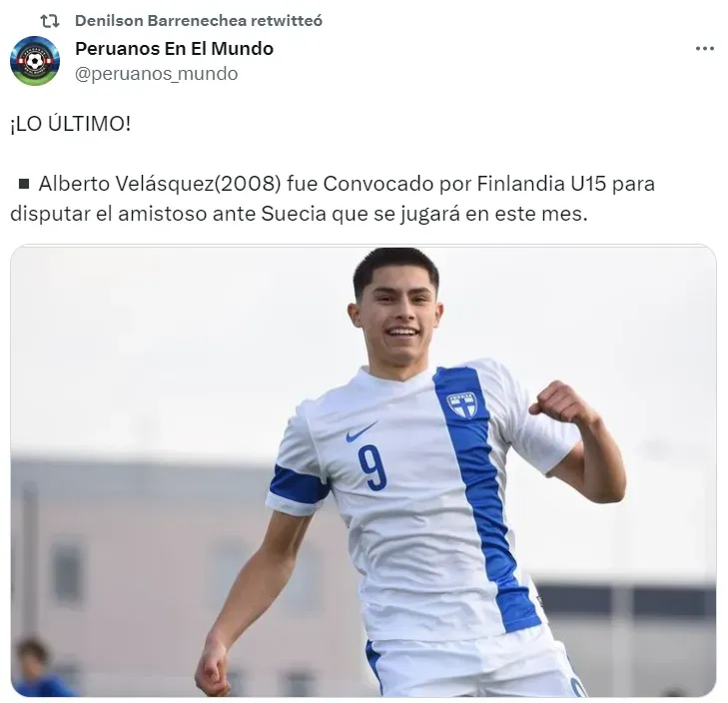Image resolution: width=728 pixels, height=703 pixels.
Task: Click the Finland crest on the shirt
Action: (462, 405)
